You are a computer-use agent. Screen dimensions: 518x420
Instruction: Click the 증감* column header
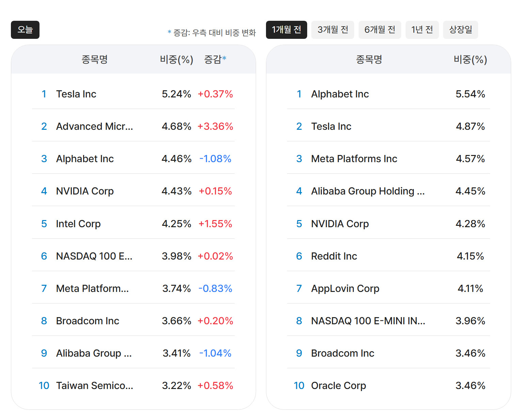pyautogui.click(x=215, y=60)
